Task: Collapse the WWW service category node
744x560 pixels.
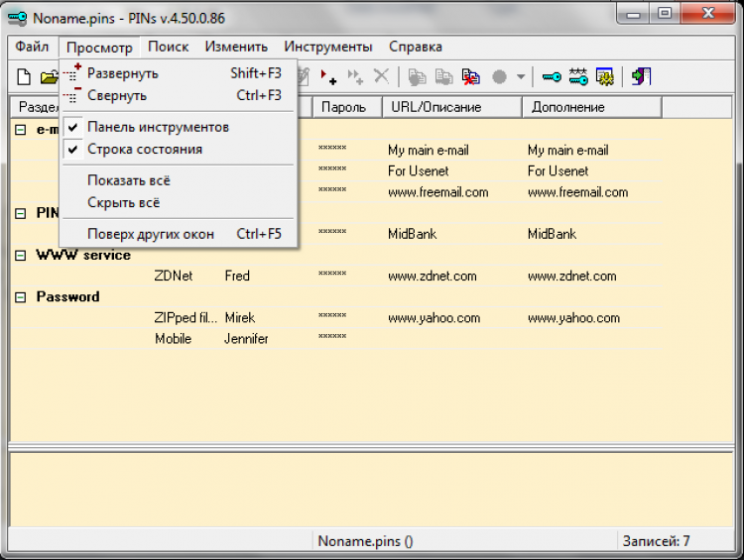Action: (21, 256)
